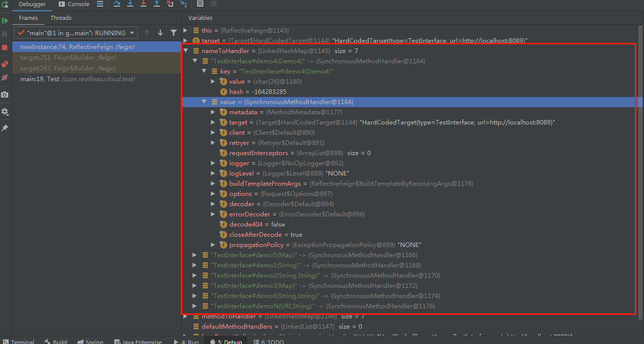
Task: Expand the propagationPolicy field
Action: pos(213,245)
